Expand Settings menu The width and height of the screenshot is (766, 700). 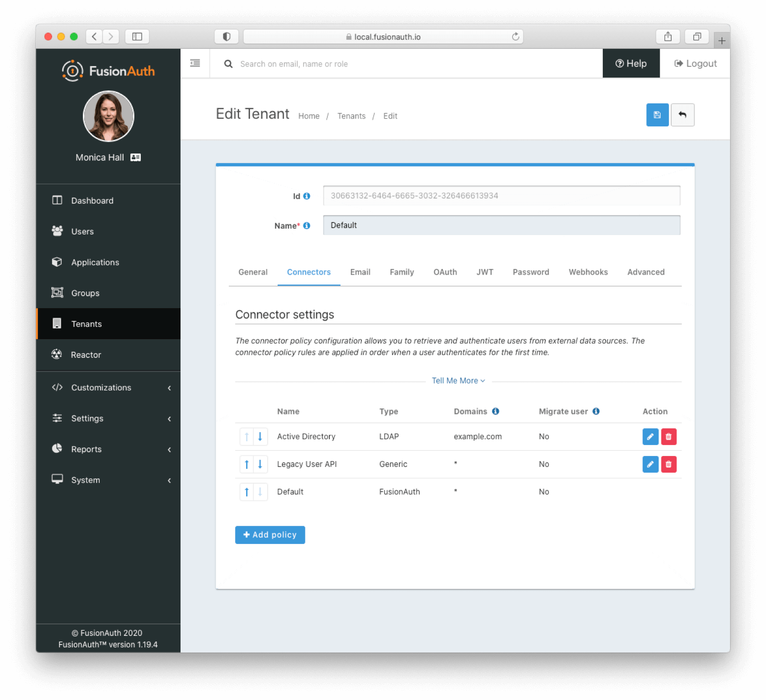pyautogui.click(x=108, y=418)
